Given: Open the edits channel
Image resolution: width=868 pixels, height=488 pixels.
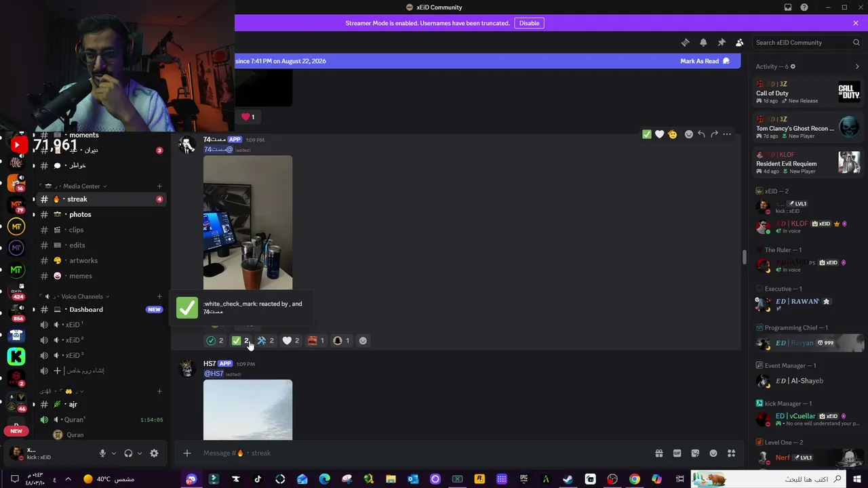Looking at the screenshot, I should (102, 245).
